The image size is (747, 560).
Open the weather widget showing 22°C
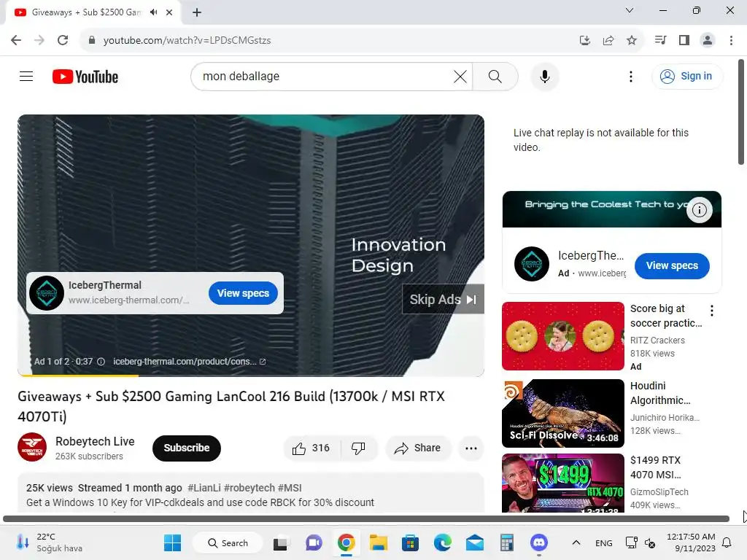point(50,542)
